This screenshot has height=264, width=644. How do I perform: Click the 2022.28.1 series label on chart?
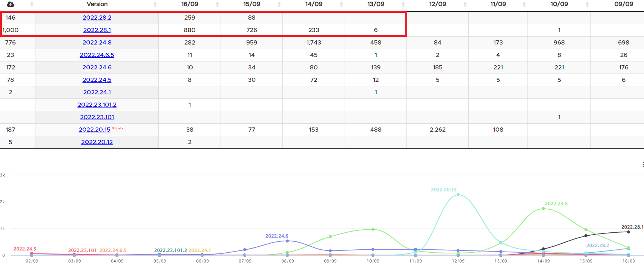(x=632, y=227)
